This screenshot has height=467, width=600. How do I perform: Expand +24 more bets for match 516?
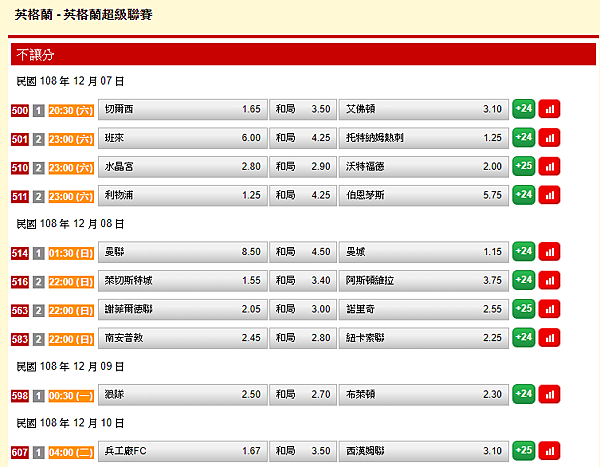523,281
